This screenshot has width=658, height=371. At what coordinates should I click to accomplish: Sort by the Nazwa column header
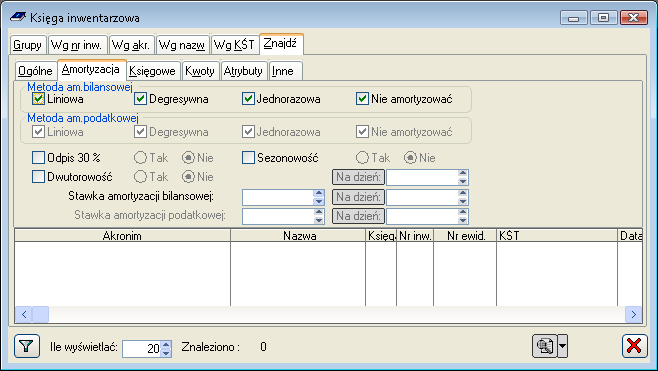pyautogui.click(x=298, y=235)
